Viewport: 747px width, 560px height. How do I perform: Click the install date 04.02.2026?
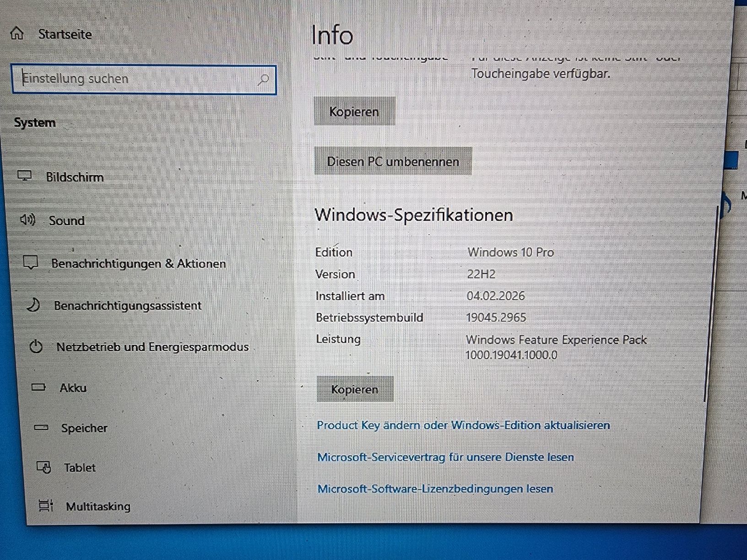[x=496, y=296]
